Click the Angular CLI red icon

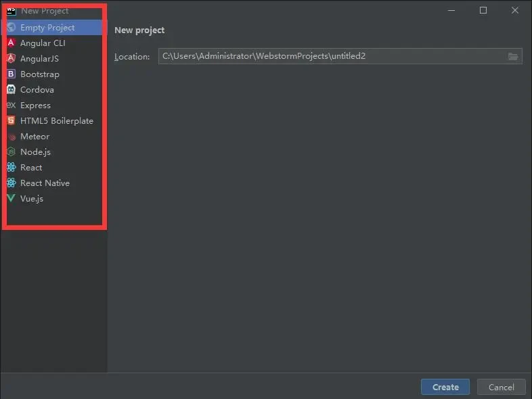11,43
